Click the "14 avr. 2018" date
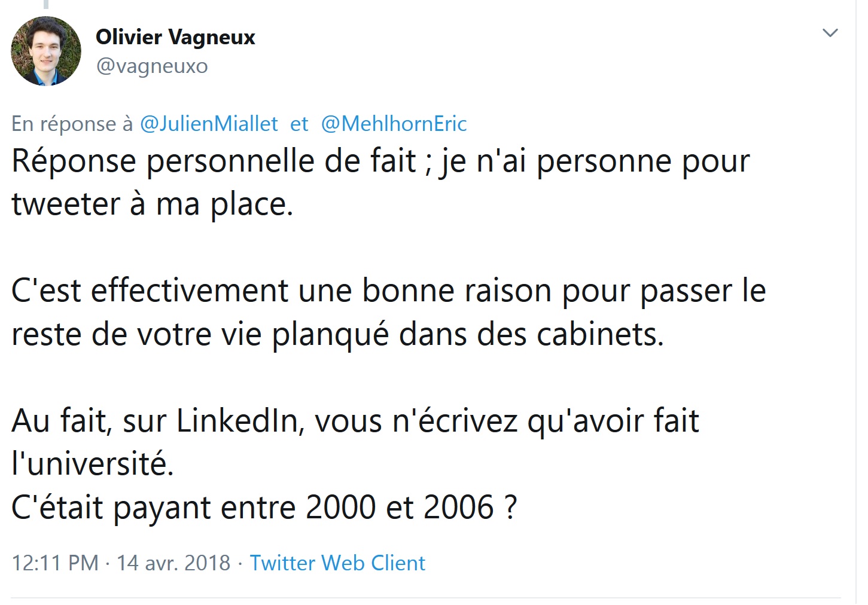Image resolution: width=868 pixels, height=605 pixels. 173,563
